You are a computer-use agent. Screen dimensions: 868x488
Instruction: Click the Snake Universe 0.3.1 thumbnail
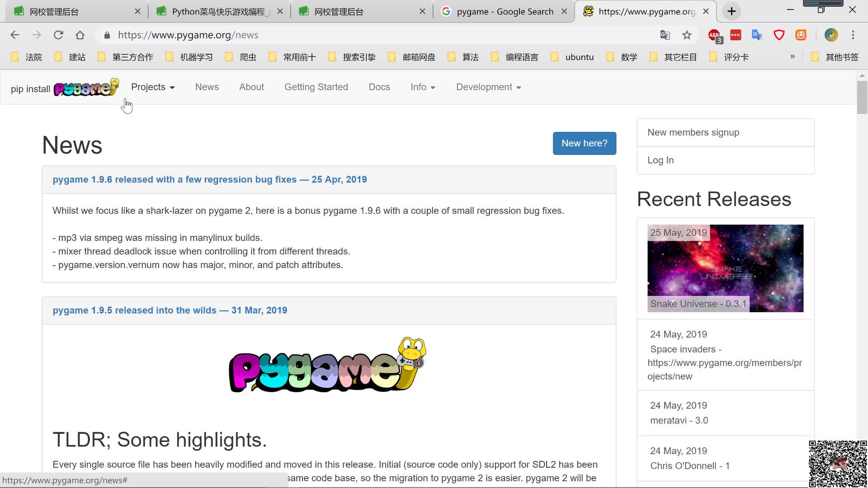pos(726,268)
